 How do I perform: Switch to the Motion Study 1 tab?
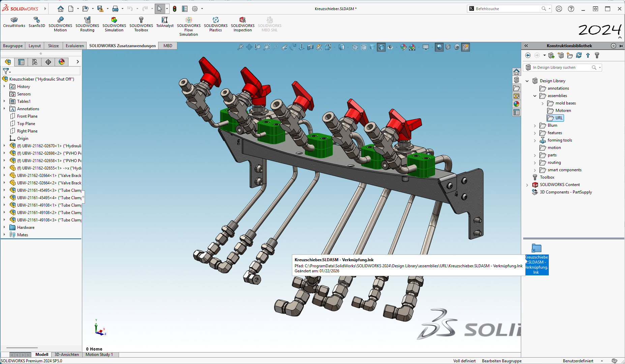(x=99, y=355)
